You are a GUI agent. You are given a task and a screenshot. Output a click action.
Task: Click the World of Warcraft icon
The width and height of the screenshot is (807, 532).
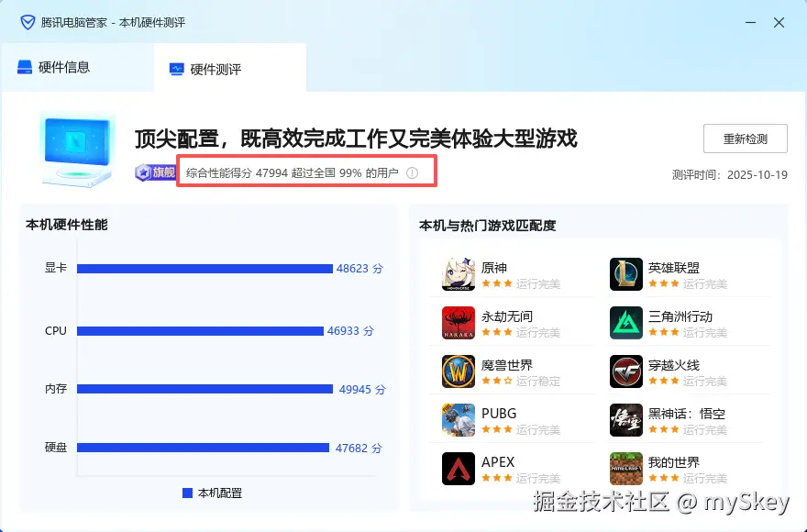(x=458, y=371)
